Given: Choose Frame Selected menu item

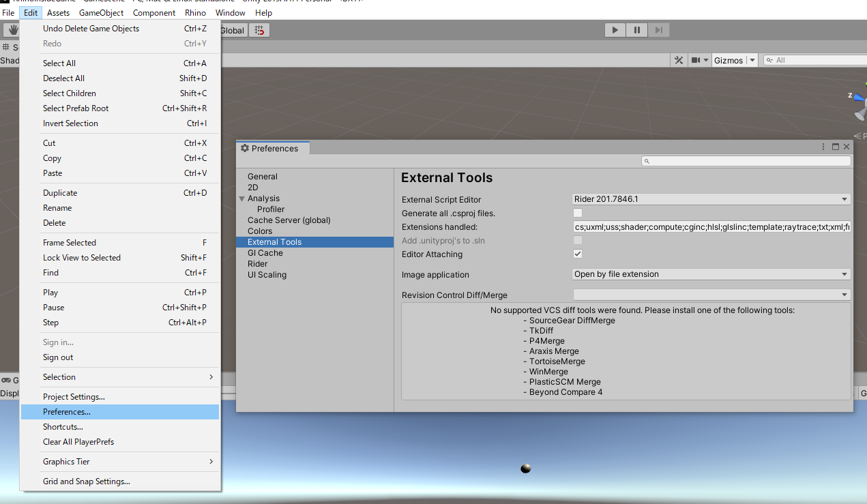Looking at the screenshot, I should point(120,243).
